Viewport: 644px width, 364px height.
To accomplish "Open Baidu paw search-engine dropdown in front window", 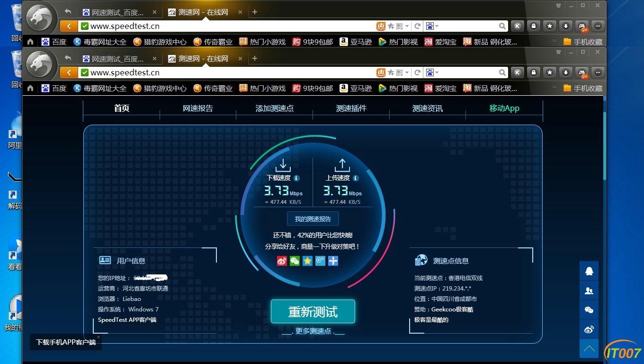I will pyautogui.click(x=432, y=73).
